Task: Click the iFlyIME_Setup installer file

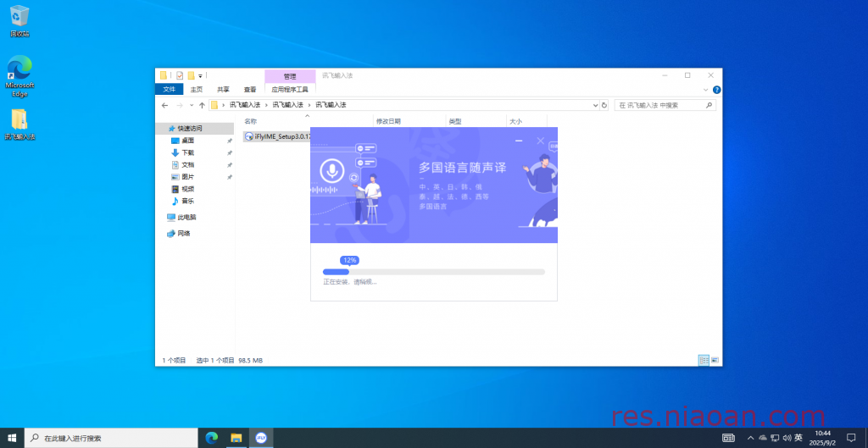Action: coord(276,136)
